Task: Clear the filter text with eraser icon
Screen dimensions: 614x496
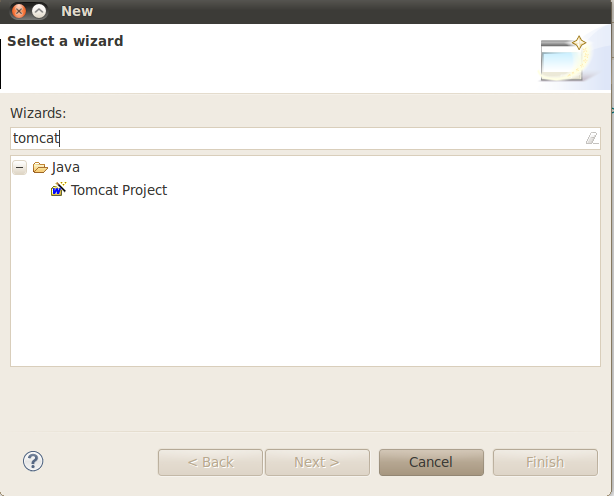Action: [x=592, y=138]
